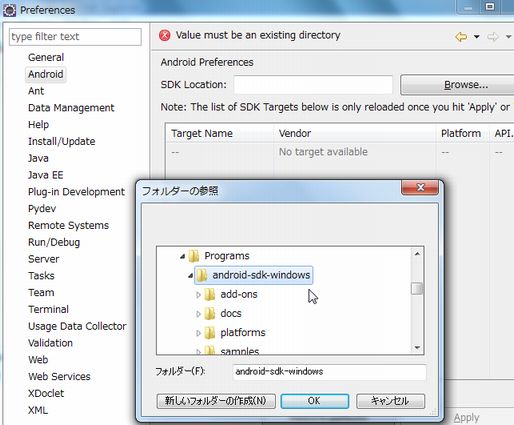Click the folder tree scrollbar thumb
This screenshot has height=425, width=514.
tap(417, 289)
